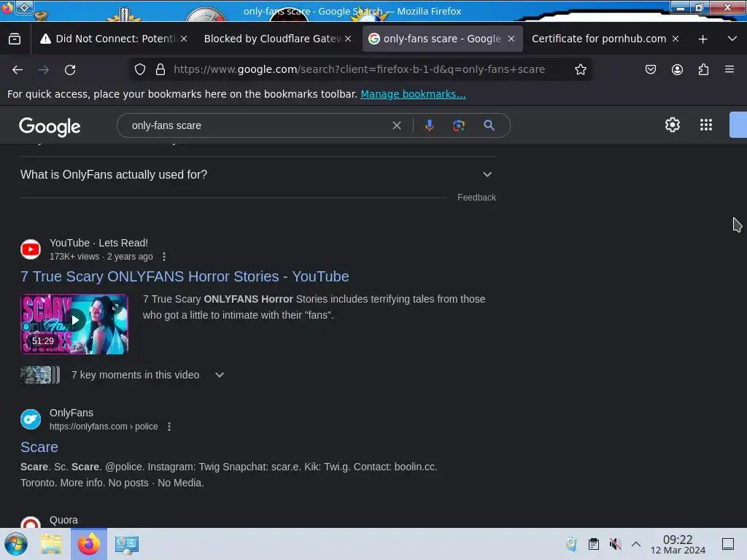Image resolution: width=747 pixels, height=560 pixels.
Task: Open the Google apps grid
Action: 706,125
